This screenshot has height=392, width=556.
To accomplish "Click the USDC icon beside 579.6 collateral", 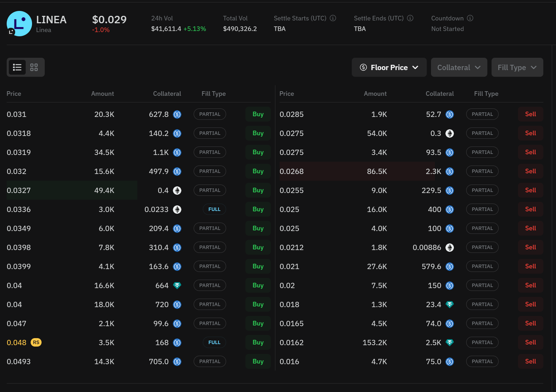I will click(x=450, y=267).
